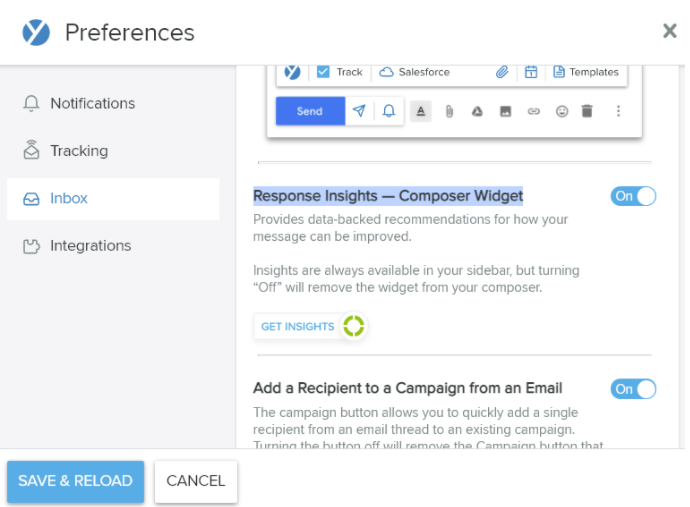Image resolution: width=690 pixels, height=507 pixels.
Task: Click the insert emoji smiley icon
Action: click(562, 111)
